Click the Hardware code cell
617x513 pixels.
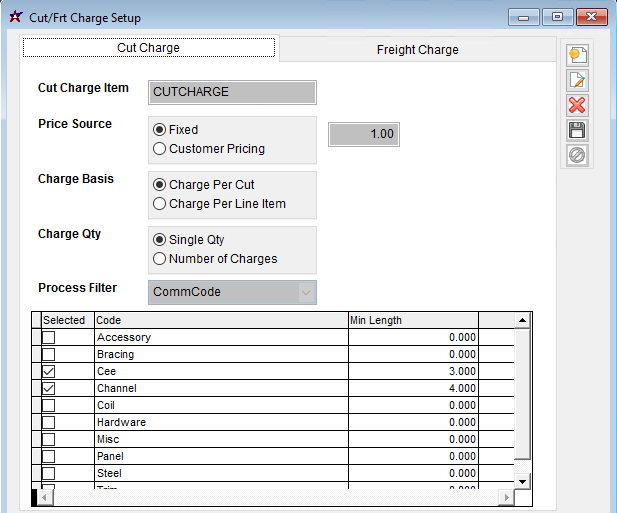pos(222,422)
